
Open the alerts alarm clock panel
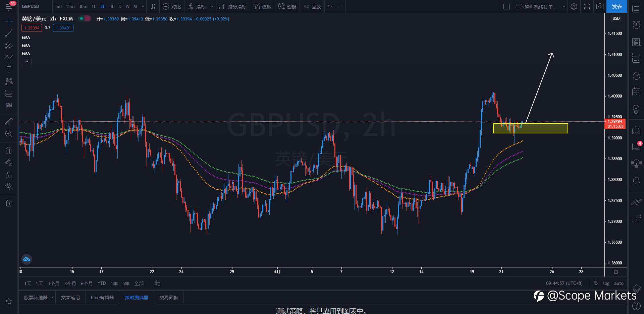click(636, 25)
